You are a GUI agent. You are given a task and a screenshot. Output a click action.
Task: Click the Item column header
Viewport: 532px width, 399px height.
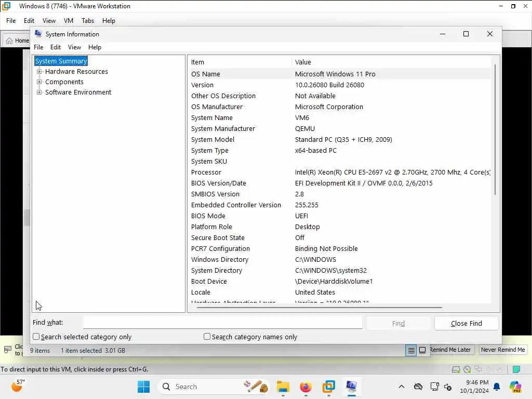click(240, 62)
